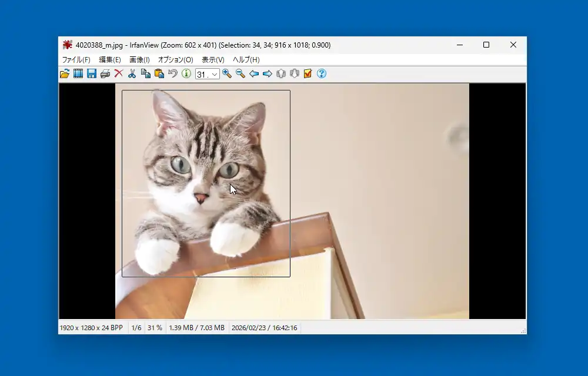Click the Print icon in toolbar
Screen dimensions: 588x376
(105, 73)
